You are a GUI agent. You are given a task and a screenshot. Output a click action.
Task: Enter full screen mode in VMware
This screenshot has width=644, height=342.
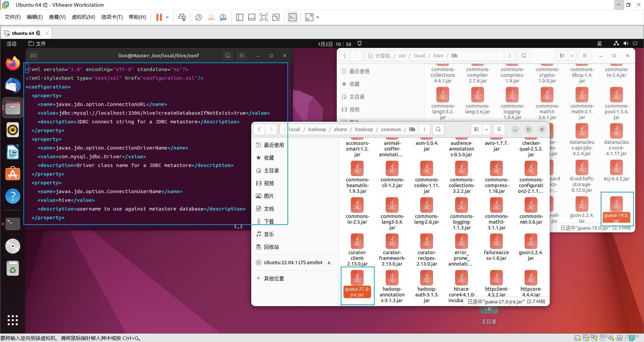[264, 17]
